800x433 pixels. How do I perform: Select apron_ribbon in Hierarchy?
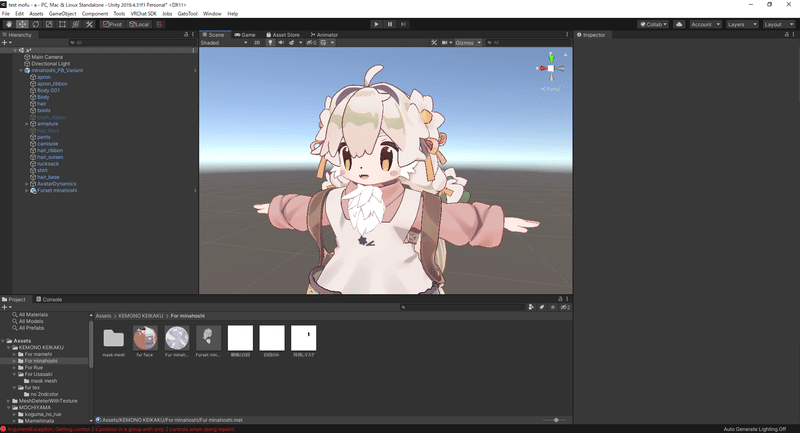coord(52,84)
